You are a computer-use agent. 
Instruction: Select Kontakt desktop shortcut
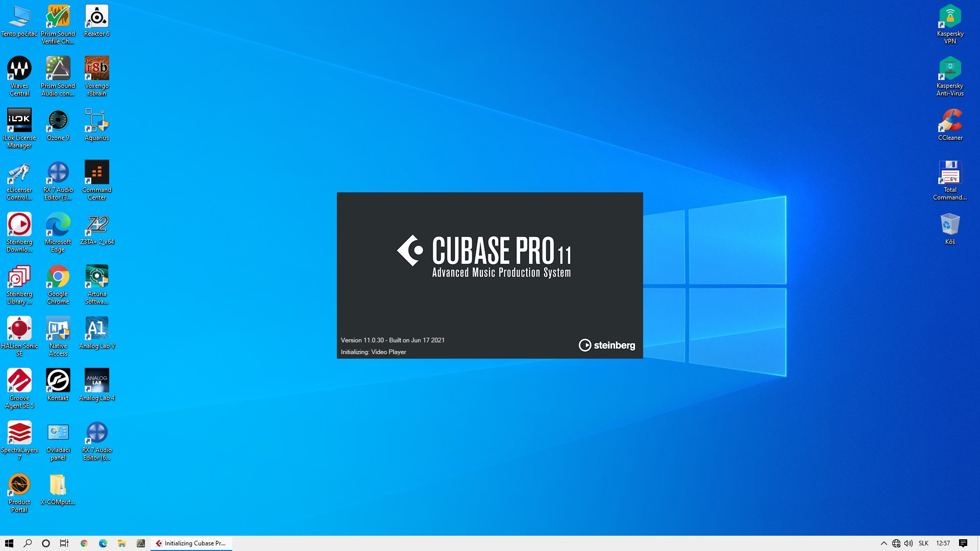pos(58,385)
